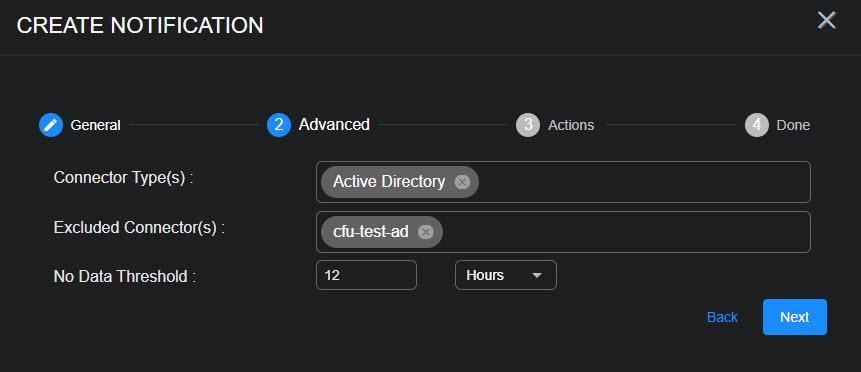The image size is (861, 372).
Task: Select the Done step label
Action: click(x=793, y=125)
